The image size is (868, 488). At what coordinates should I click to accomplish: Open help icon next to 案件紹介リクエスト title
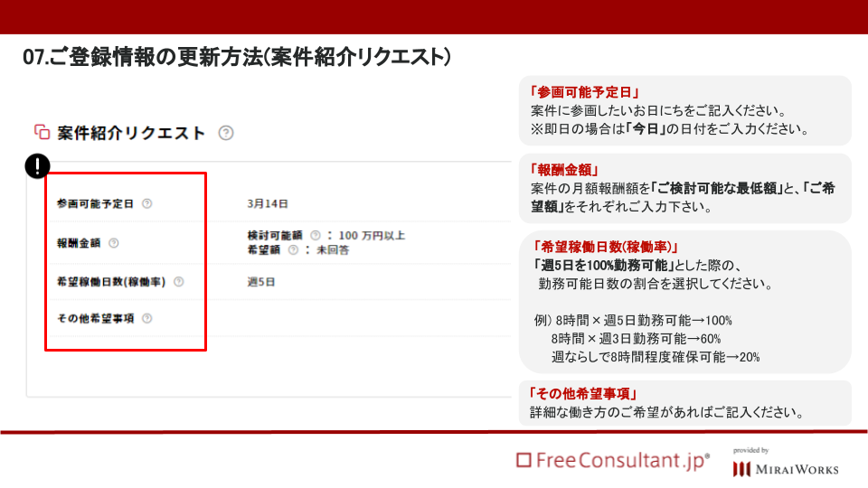coord(226,133)
